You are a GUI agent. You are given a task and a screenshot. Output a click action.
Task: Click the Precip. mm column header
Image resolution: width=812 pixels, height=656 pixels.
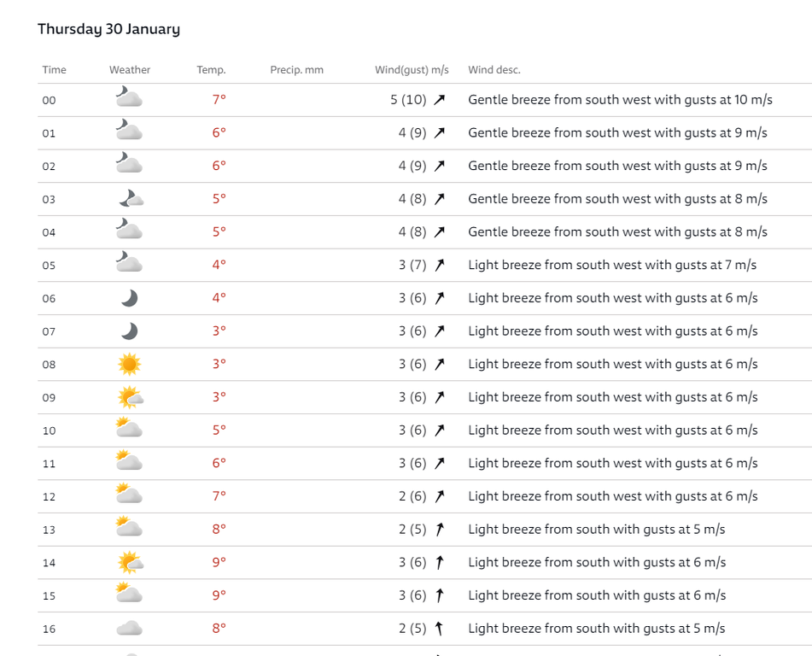[296, 70]
